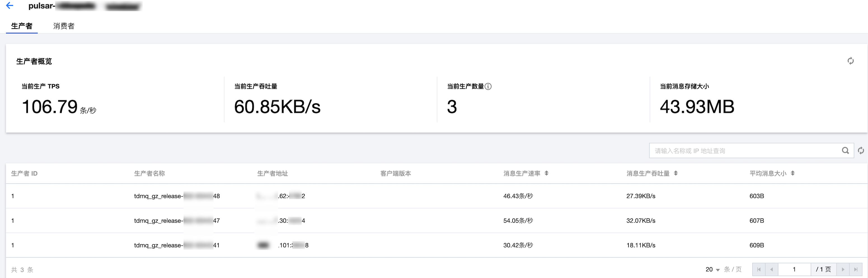Refresh the producer table list
The height and width of the screenshot is (278, 868).
pos(861,151)
